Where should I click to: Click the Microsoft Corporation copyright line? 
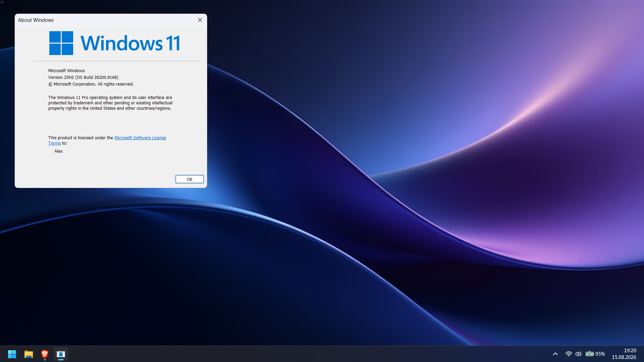point(91,84)
